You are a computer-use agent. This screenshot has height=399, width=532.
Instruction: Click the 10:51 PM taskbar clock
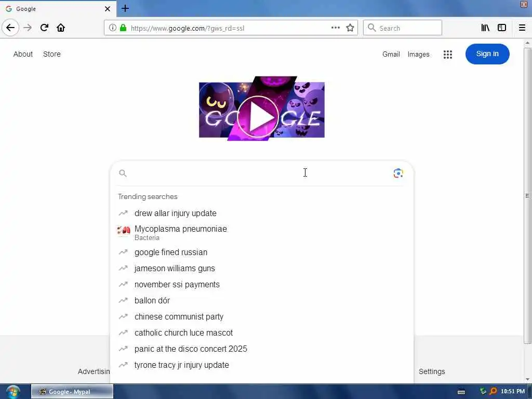coord(512,392)
